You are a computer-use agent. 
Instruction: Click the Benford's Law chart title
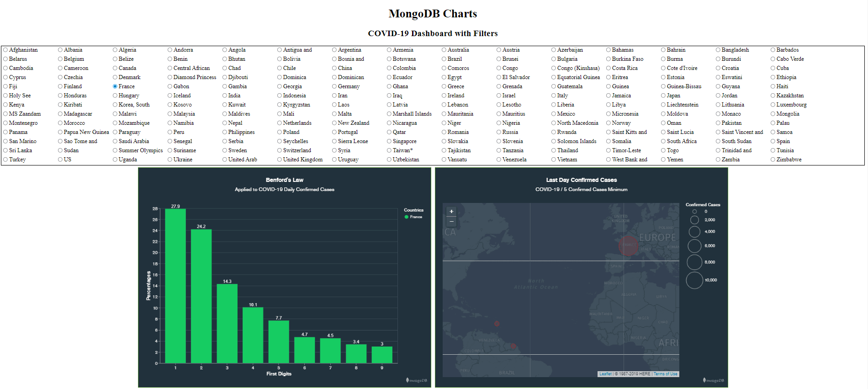pyautogui.click(x=284, y=180)
